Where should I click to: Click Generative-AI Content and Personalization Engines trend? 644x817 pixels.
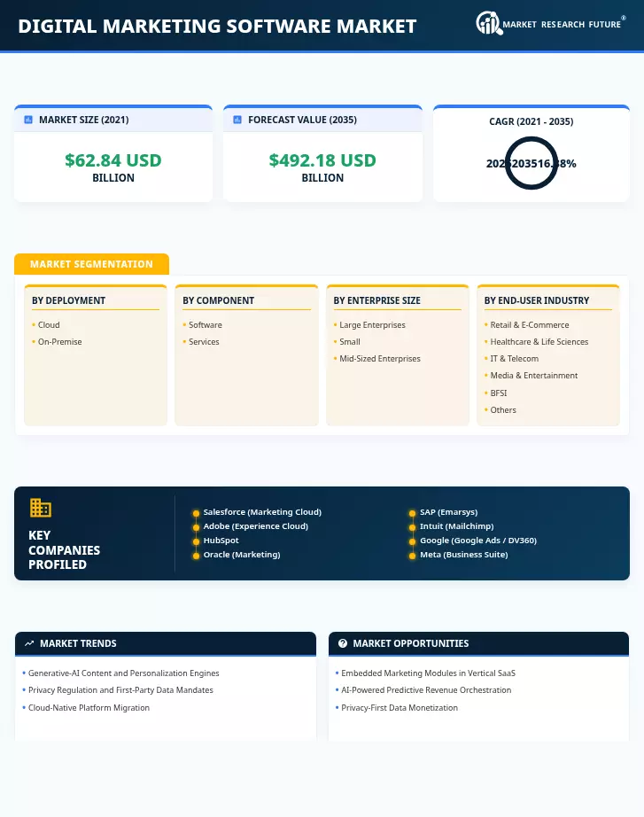pyautogui.click(x=123, y=673)
